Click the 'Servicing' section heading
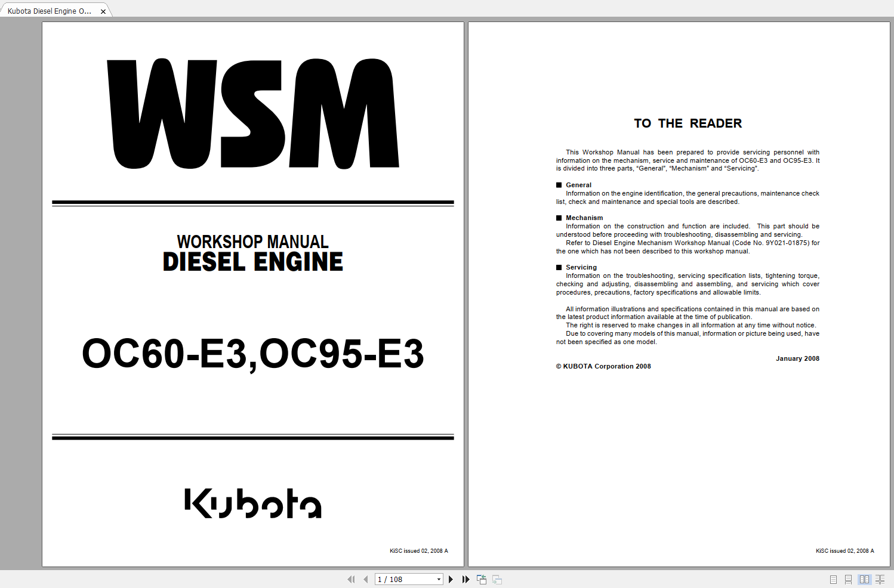The width and height of the screenshot is (894, 588). (581, 267)
